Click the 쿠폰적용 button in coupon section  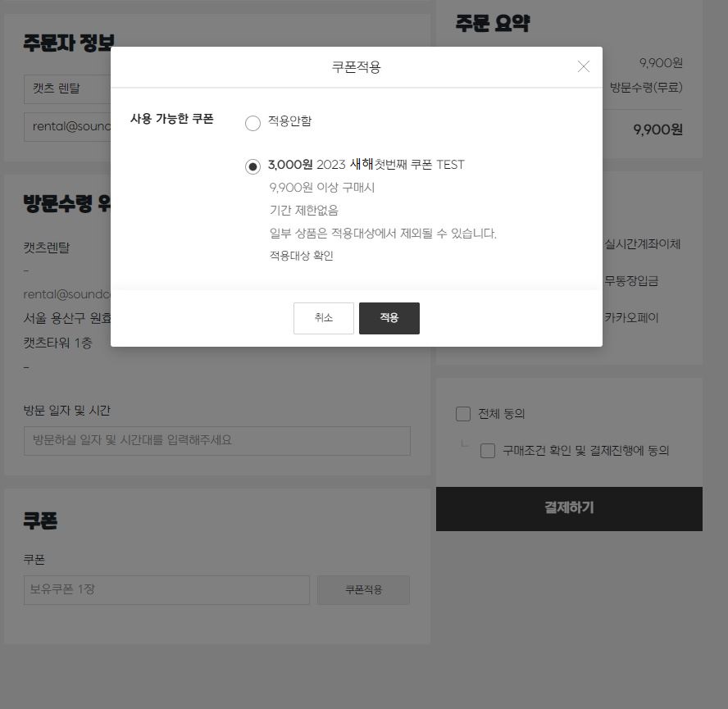363,589
